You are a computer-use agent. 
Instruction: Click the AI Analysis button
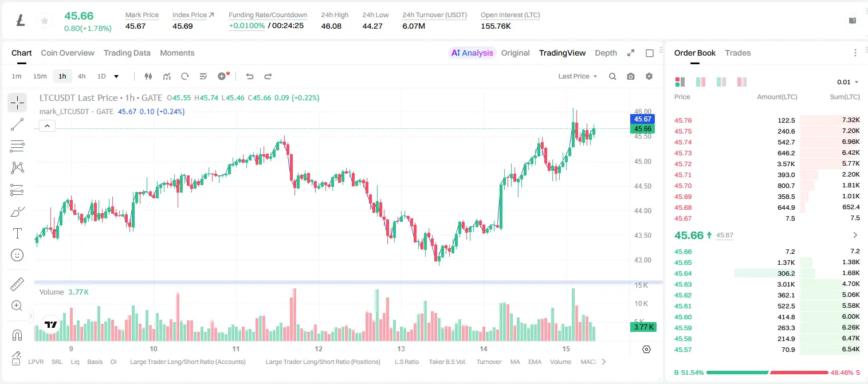pyautogui.click(x=472, y=53)
